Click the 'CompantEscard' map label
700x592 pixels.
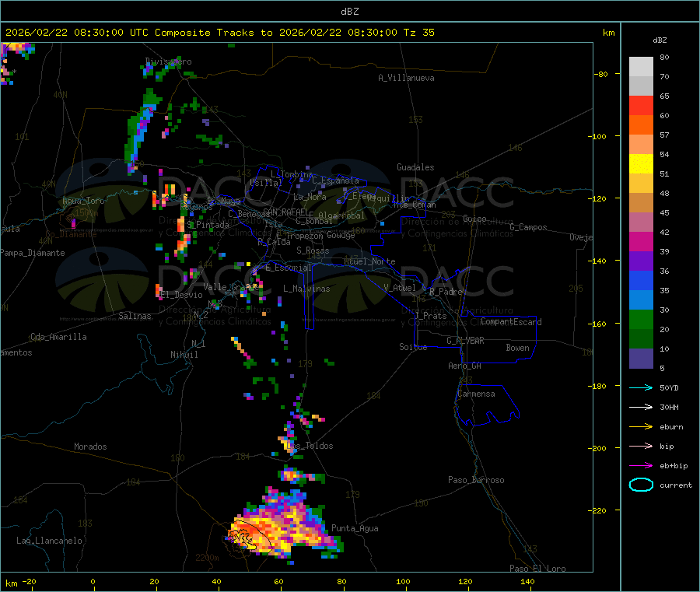[x=512, y=321]
